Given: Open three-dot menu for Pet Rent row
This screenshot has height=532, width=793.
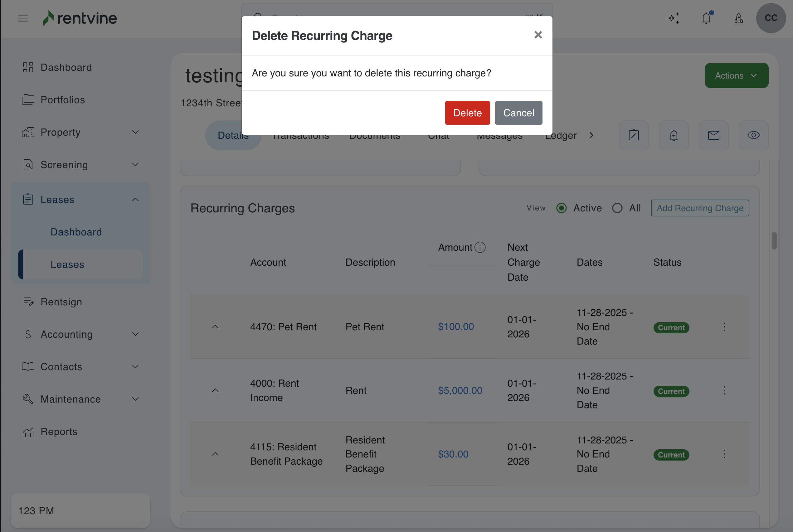Looking at the screenshot, I should [x=724, y=327].
